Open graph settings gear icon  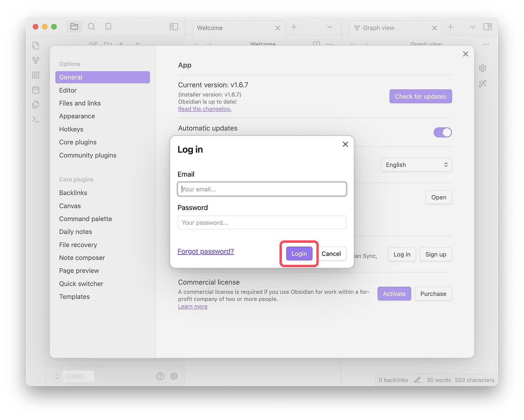[483, 68]
